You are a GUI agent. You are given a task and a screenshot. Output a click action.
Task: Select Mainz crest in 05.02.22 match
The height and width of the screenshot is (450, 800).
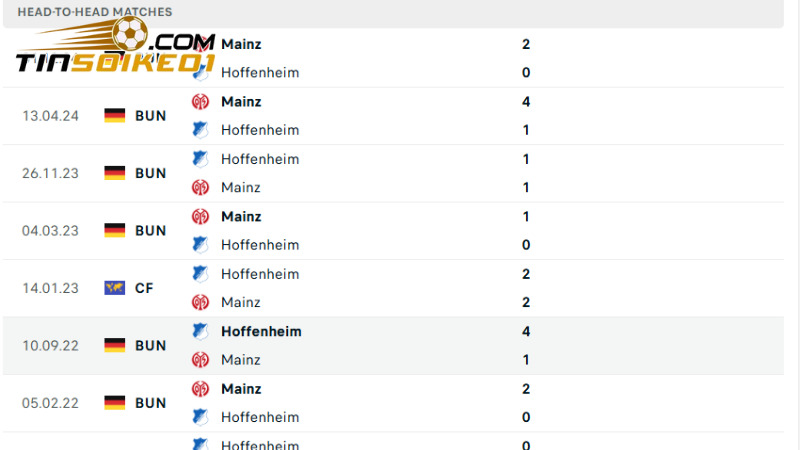click(x=200, y=389)
